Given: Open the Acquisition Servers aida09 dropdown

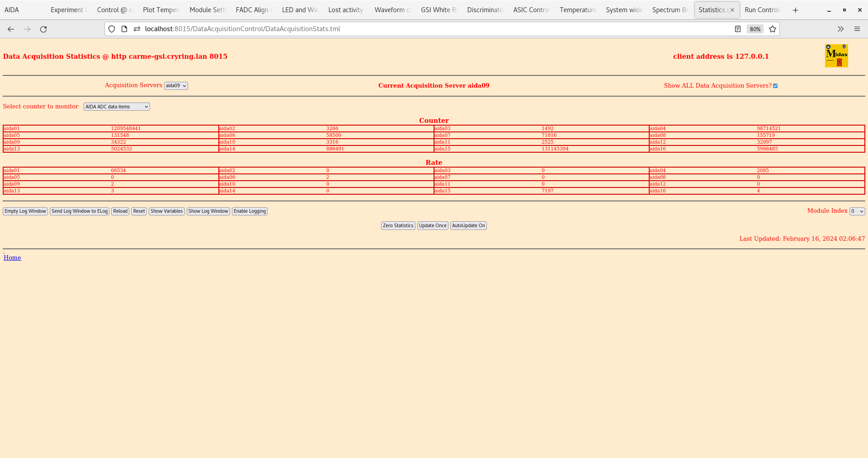Looking at the screenshot, I should [176, 86].
